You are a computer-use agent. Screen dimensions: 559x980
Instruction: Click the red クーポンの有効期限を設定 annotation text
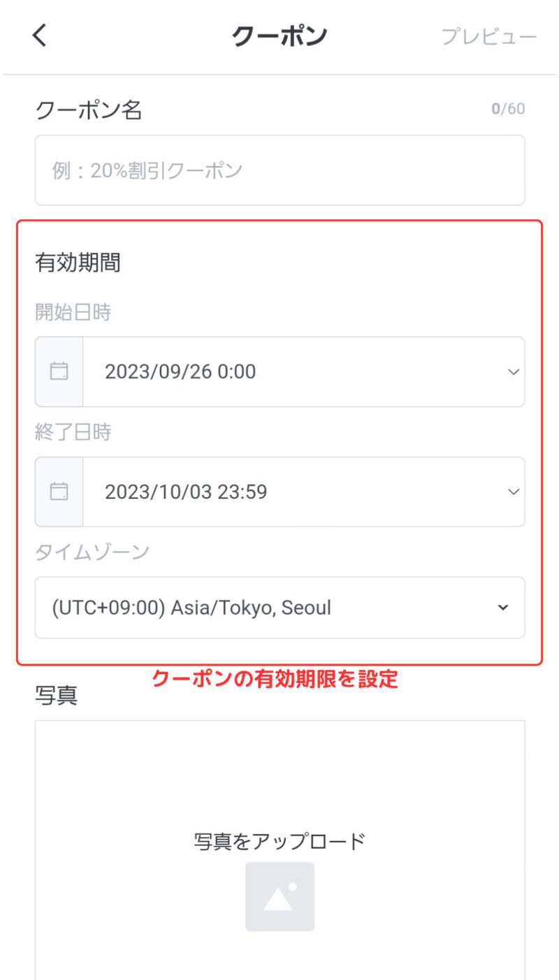pyautogui.click(x=275, y=678)
